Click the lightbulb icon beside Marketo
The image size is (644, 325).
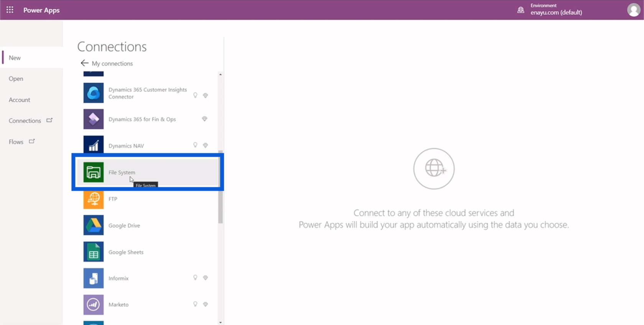pyautogui.click(x=195, y=304)
